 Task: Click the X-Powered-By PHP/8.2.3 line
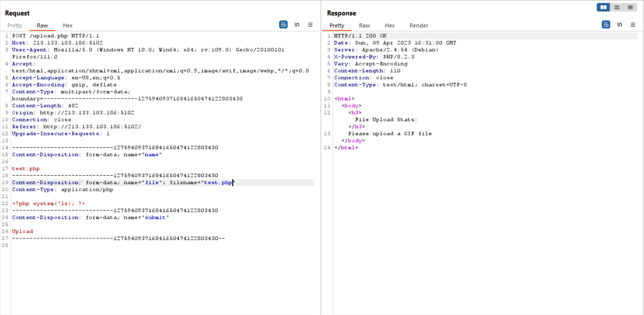374,57
